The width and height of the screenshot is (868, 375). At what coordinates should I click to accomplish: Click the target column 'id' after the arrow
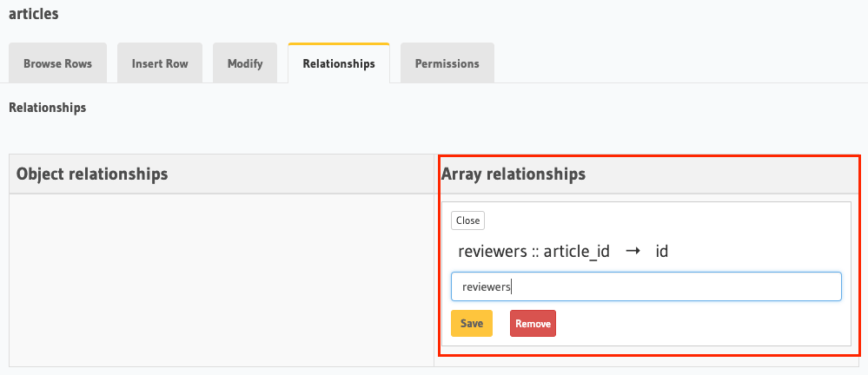(661, 252)
